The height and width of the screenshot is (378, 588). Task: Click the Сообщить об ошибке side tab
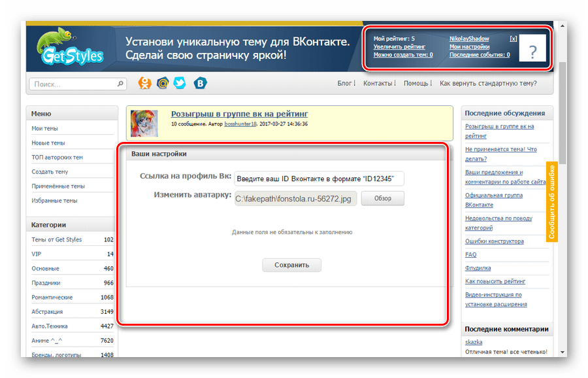pos(551,202)
